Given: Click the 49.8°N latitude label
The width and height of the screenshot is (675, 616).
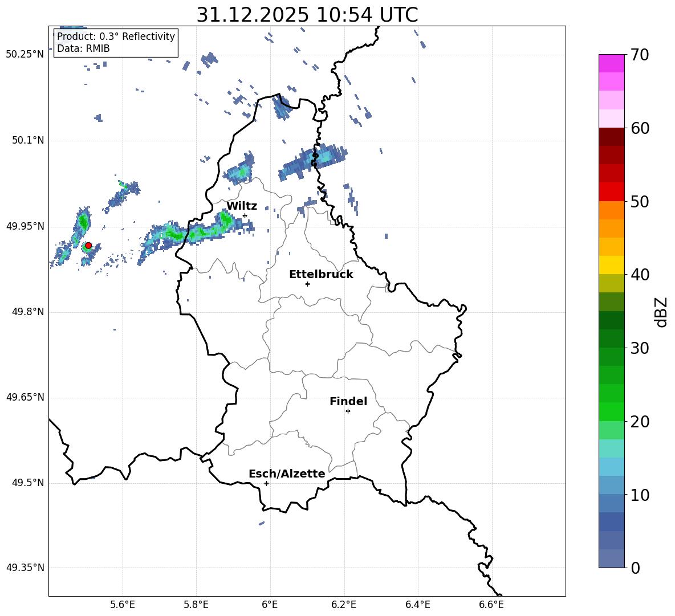Looking at the screenshot, I should pos(29,312).
